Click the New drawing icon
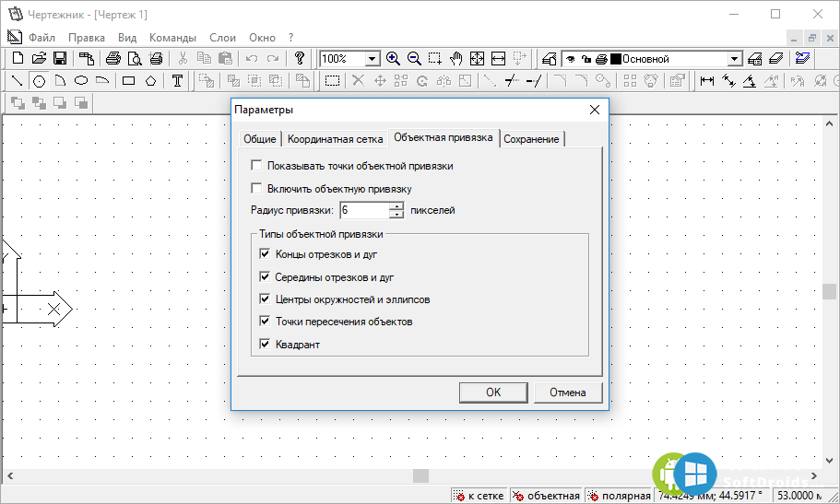This screenshot has height=504, width=840. tap(18, 58)
